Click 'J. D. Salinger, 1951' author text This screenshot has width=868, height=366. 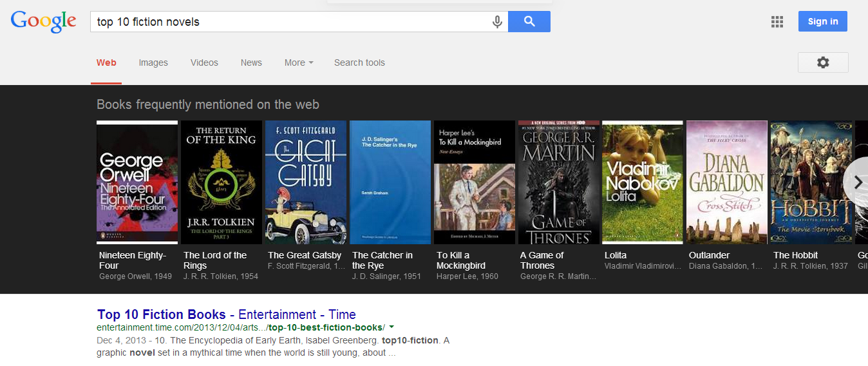(x=386, y=276)
